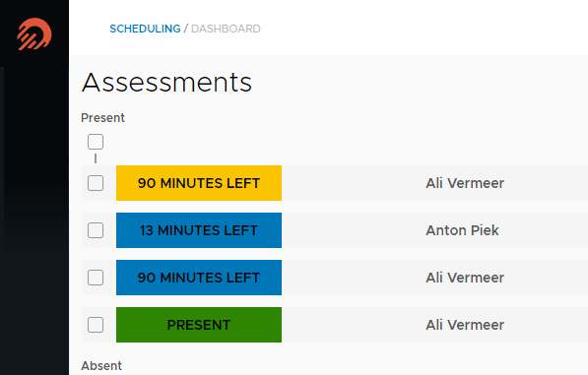The width and height of the screenshot is (588, 375).
Task: Click the Present section label
Action: 102,118
